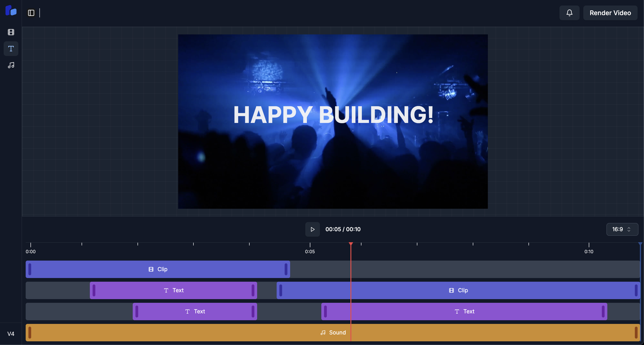Click the V4 label at bottom left
Screen dimensions: 644x345
pos(11,334)
